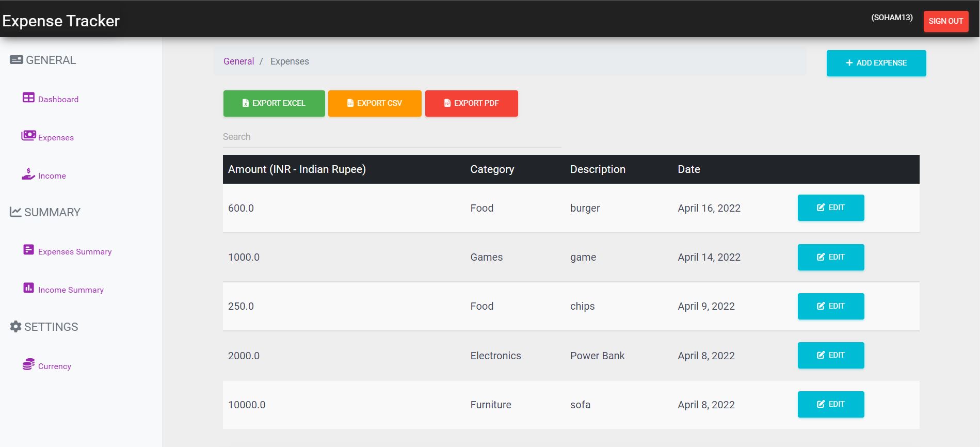Click the Description column header
The width and height of the screenshot is (980, 447).
tap(598, 169)
